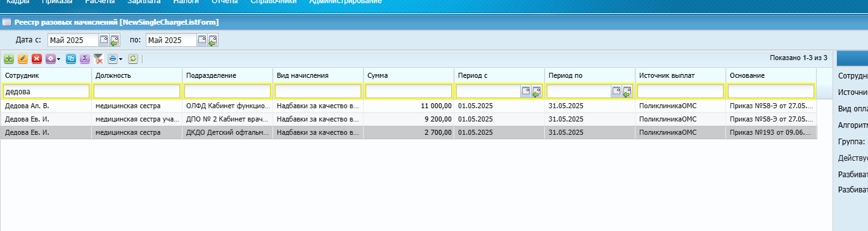Open calendar for 'по' date field

click(202, 40)
